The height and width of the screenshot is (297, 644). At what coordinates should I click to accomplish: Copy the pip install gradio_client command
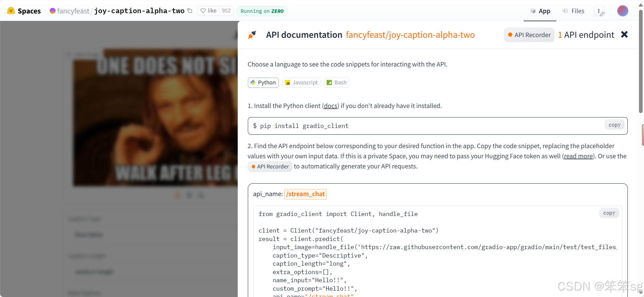coord(614,125)
